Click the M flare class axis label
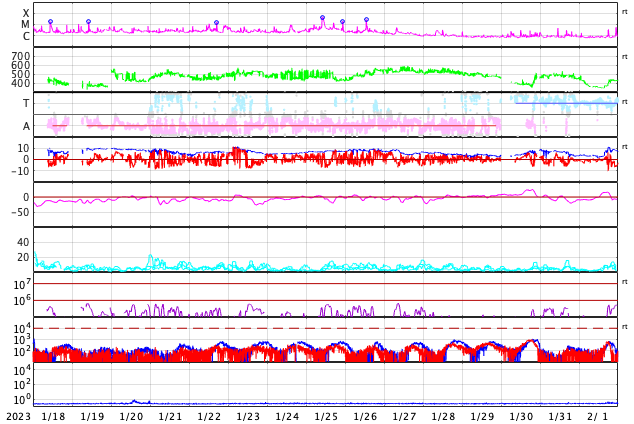634x424 pixels. click(25, 24)
